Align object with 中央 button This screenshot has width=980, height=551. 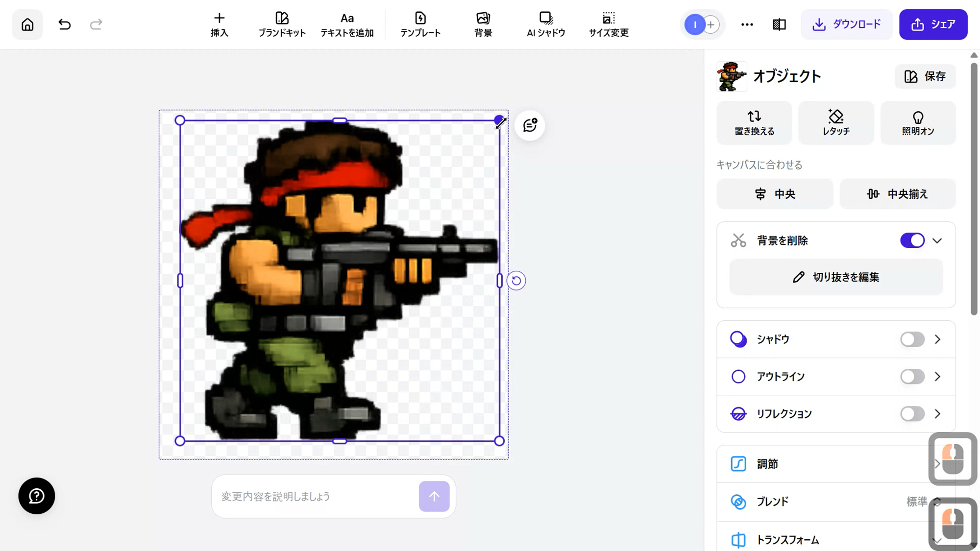click(775, 194)
